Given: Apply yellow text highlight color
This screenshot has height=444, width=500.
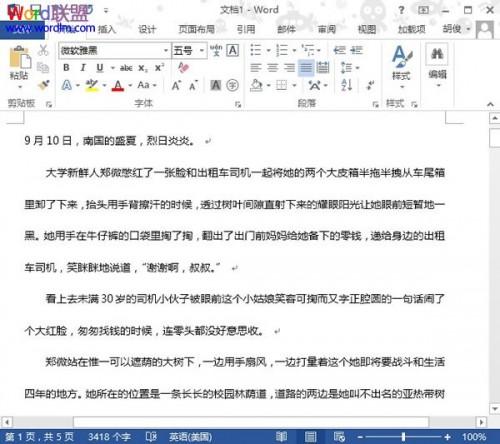Looking at the screenshot, I should (x=92, y=85).
